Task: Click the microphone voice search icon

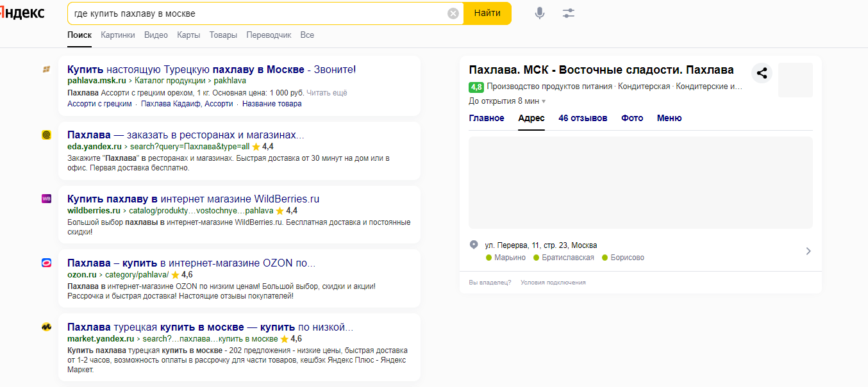Action: [x=540, y=13]
